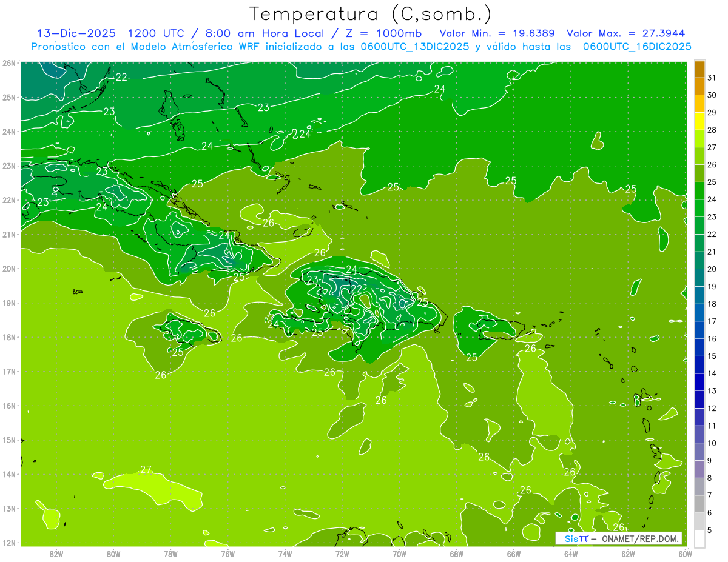728x562 pixels.
Task: Click the "60W" longitude axis label
Action: pos(685,554)
